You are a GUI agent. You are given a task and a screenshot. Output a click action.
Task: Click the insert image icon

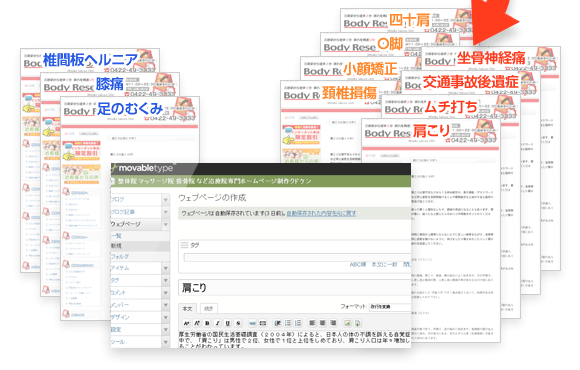pyautogui.click(x=347, y=323)
